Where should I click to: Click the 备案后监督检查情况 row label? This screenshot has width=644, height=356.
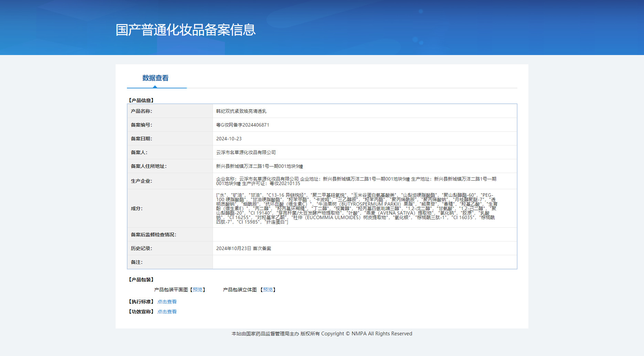pos(153,235)
